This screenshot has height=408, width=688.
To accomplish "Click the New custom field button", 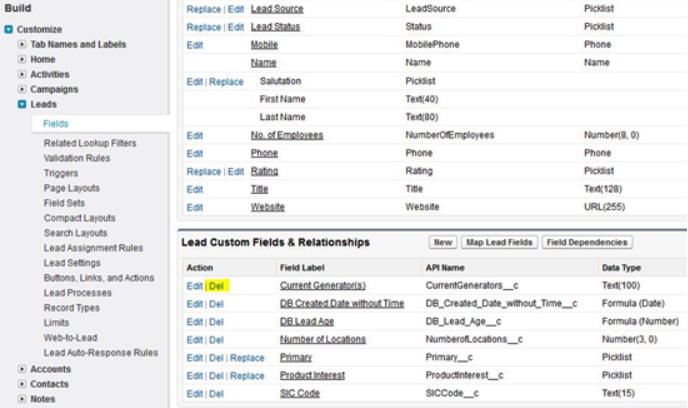I will [x=443, y=242].
